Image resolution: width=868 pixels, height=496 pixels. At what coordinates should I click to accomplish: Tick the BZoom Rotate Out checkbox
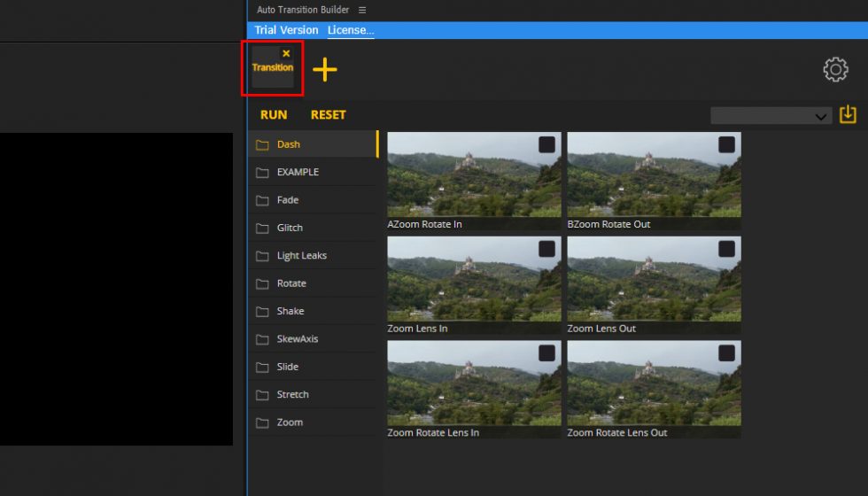[726, 145]
